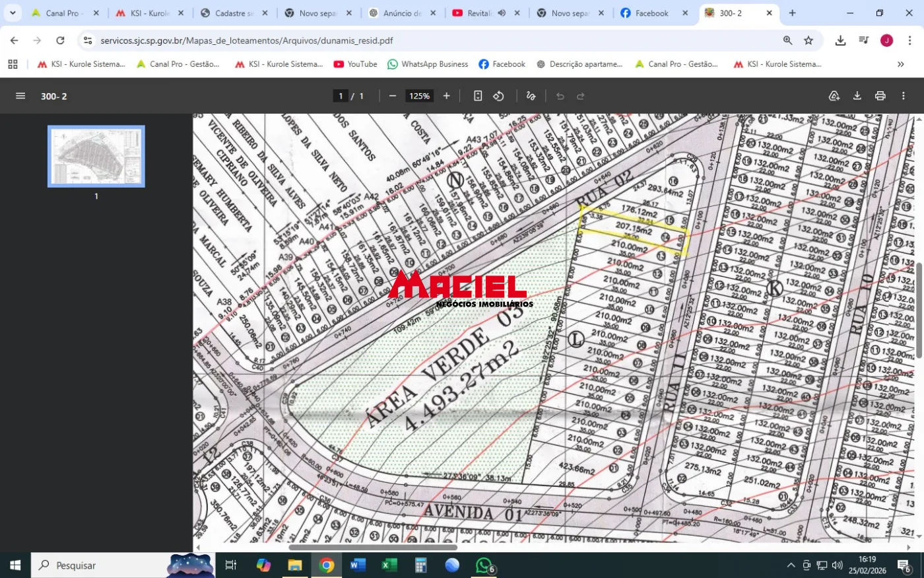Image resolution: width=924 pixels, height=578 pixels.
Task: Zoom in on the PDF document
Action: (446, 96)
